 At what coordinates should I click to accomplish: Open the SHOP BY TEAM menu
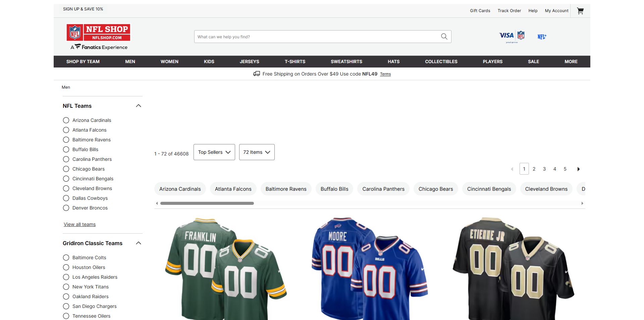[83, 61]
